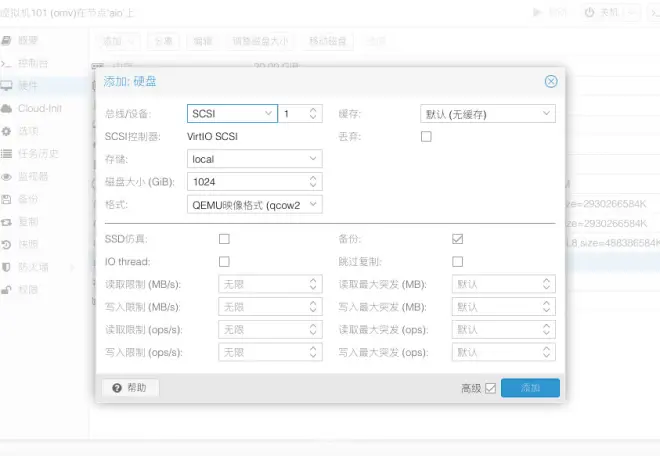Open 添加 dropdown in background hardware toolbar
The image size is (660, 456).
(118, 41)
